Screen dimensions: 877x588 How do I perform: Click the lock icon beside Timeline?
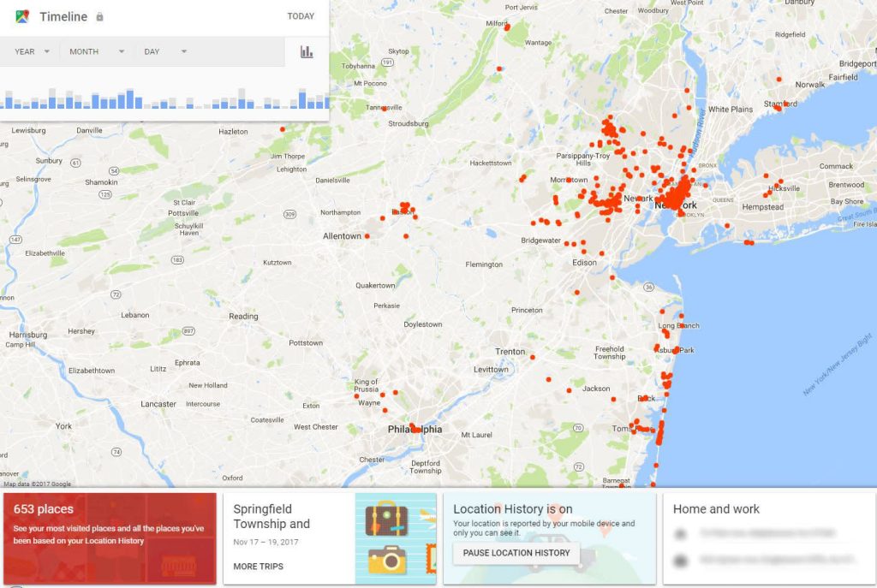(99, 17)
